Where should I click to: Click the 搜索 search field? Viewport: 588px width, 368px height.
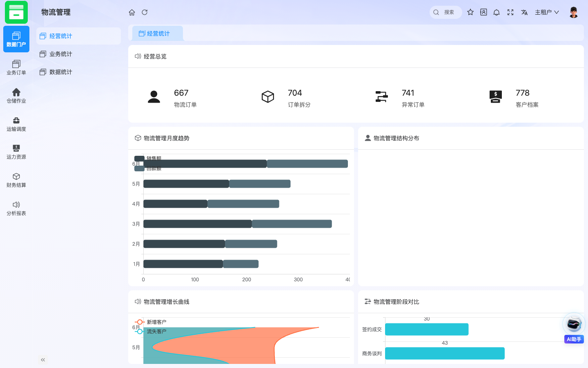[446, 12]
